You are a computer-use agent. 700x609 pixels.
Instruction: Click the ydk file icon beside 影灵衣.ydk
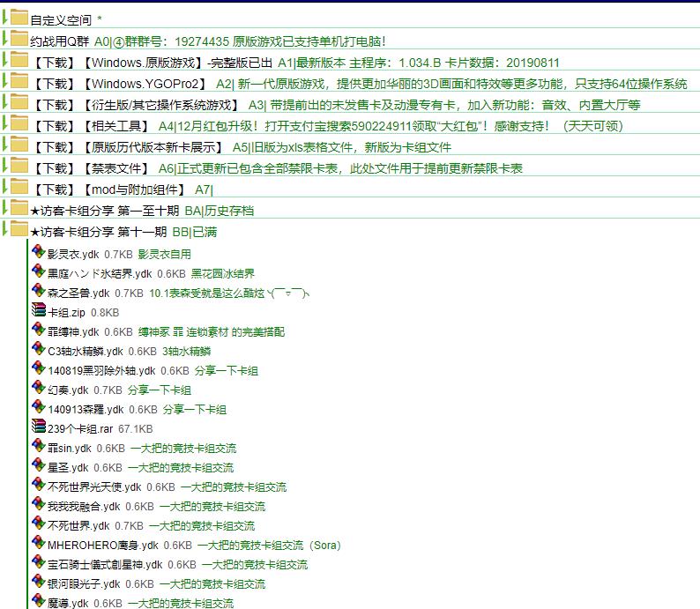coord(39,251)
